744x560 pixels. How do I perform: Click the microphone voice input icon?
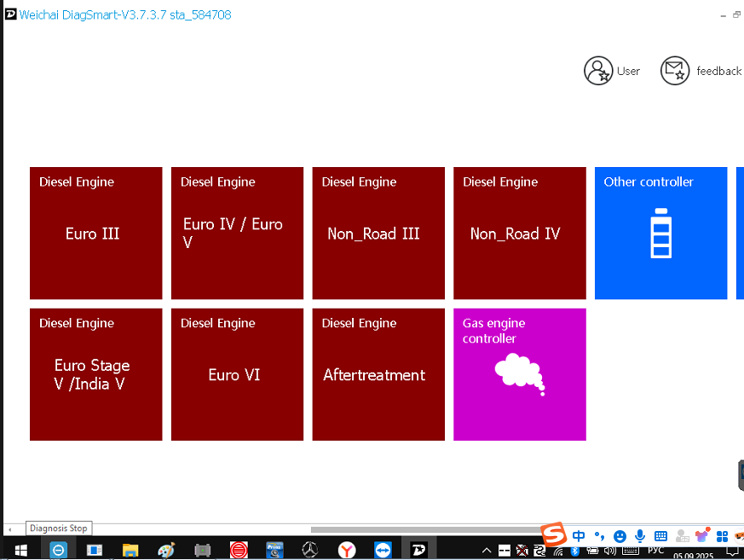pyautogui.click(x=640, y=536)
